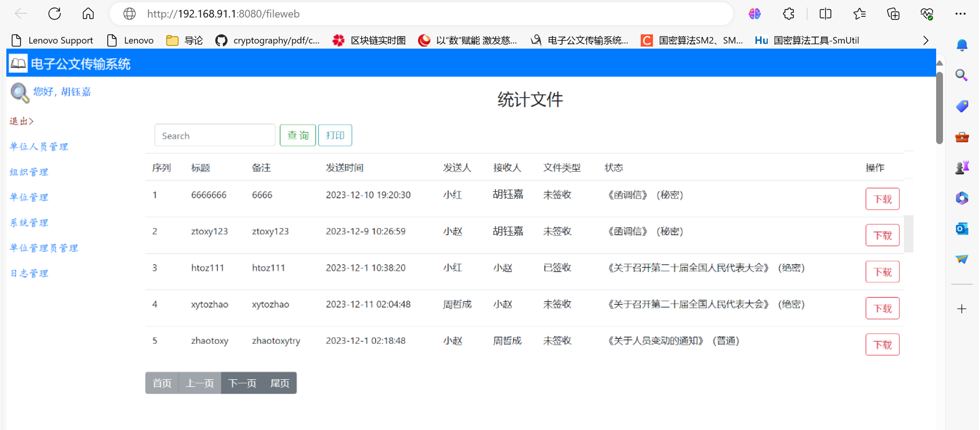Open the sidebar shopping tag icon
Image resolution: width=980 pixels, height=430 pixels.
click(x=962, y=106)
